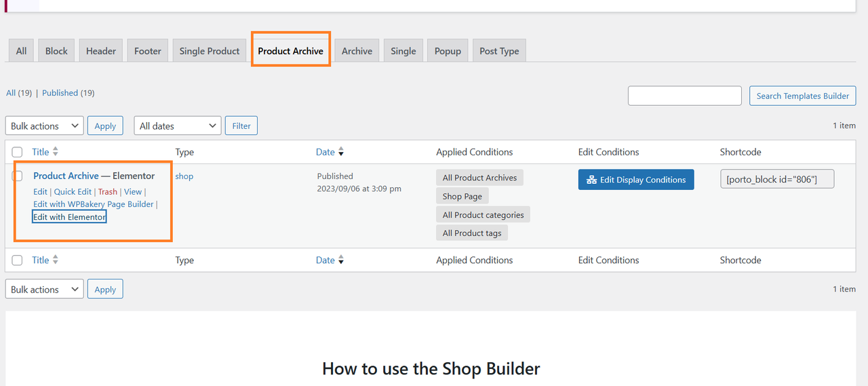Sort by Title in the header row

tap(41, 152)
